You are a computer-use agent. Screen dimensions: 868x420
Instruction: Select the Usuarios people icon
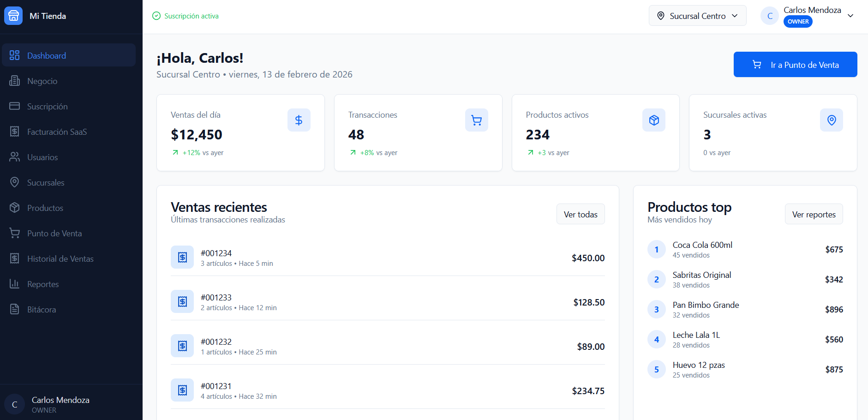[14, 157]
